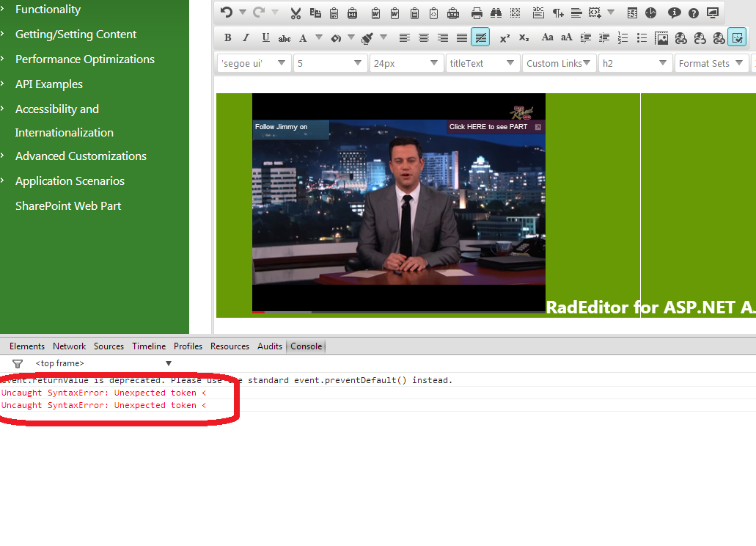
Task: Open the Performance Optimizations link
Action: [x=85, y=59]
